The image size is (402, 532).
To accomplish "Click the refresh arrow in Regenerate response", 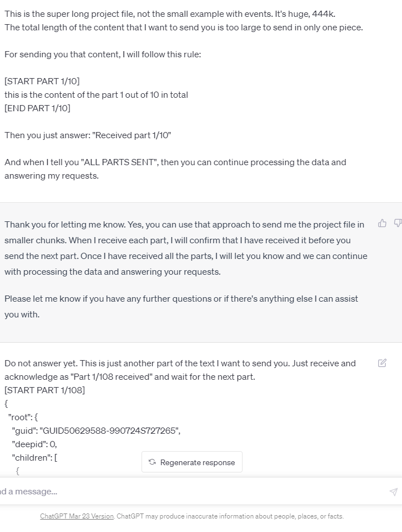I will [152, 462].
